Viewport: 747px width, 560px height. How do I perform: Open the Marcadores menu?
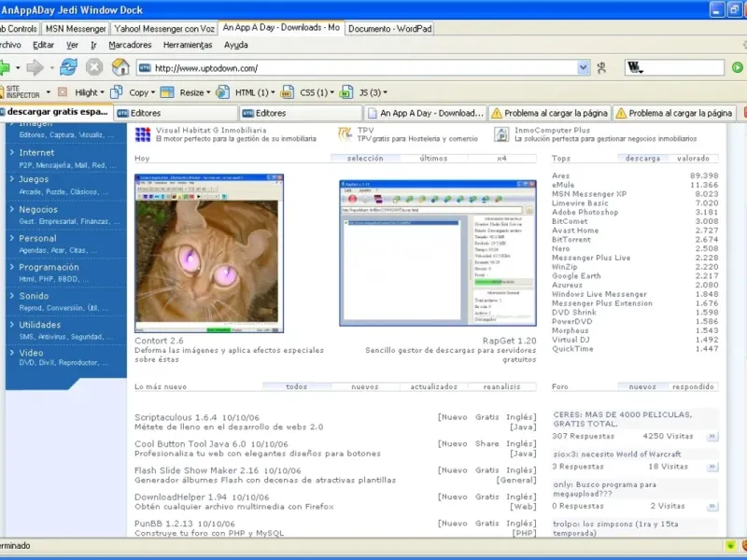point(130,45)
